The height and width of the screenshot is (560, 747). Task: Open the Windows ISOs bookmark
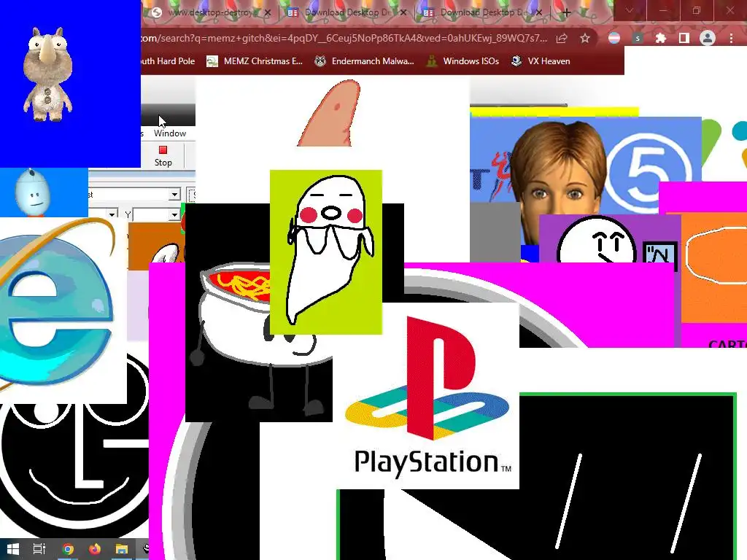tap(463, 61)
